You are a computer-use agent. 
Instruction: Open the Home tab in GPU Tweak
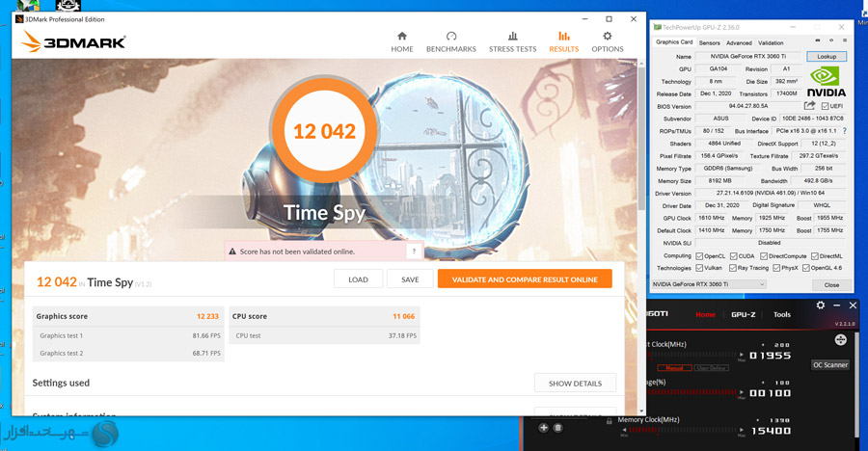click(705, 314)
